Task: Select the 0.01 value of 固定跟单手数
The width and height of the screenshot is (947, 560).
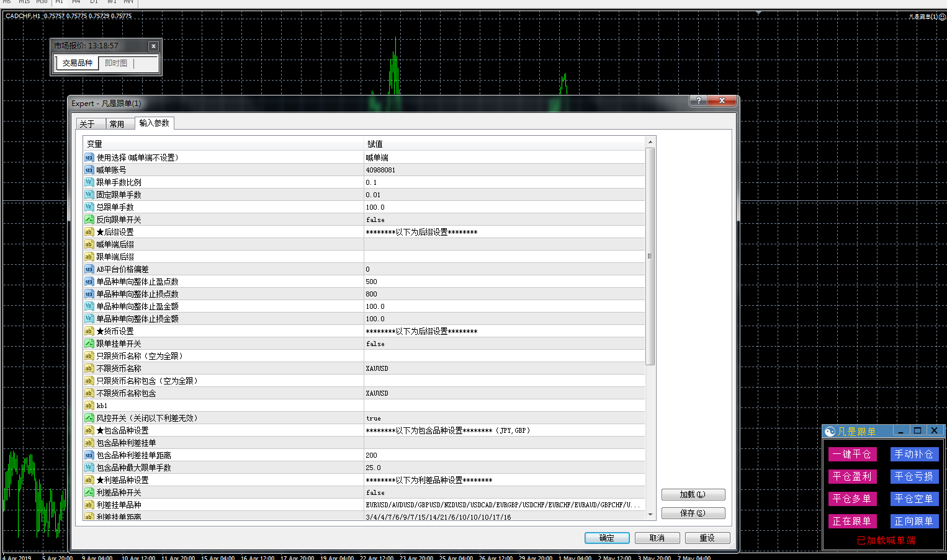Action: tap(373, 195)
